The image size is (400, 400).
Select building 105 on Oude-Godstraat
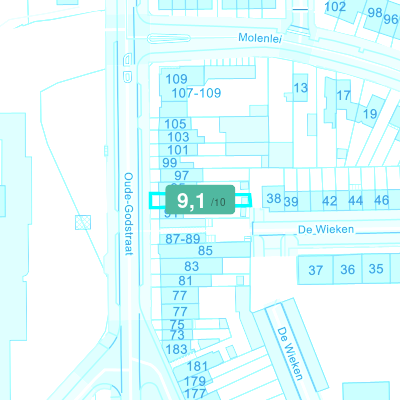click(175, 124)
